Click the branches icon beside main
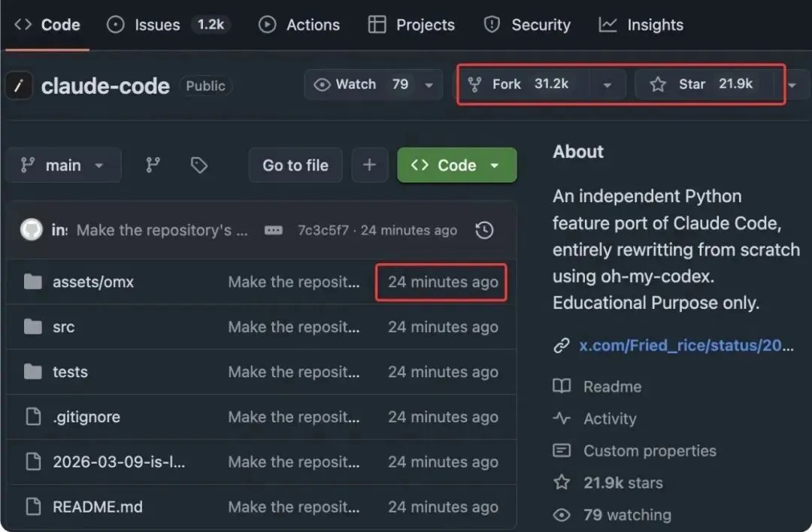812x532 pixels. point(153,165)
